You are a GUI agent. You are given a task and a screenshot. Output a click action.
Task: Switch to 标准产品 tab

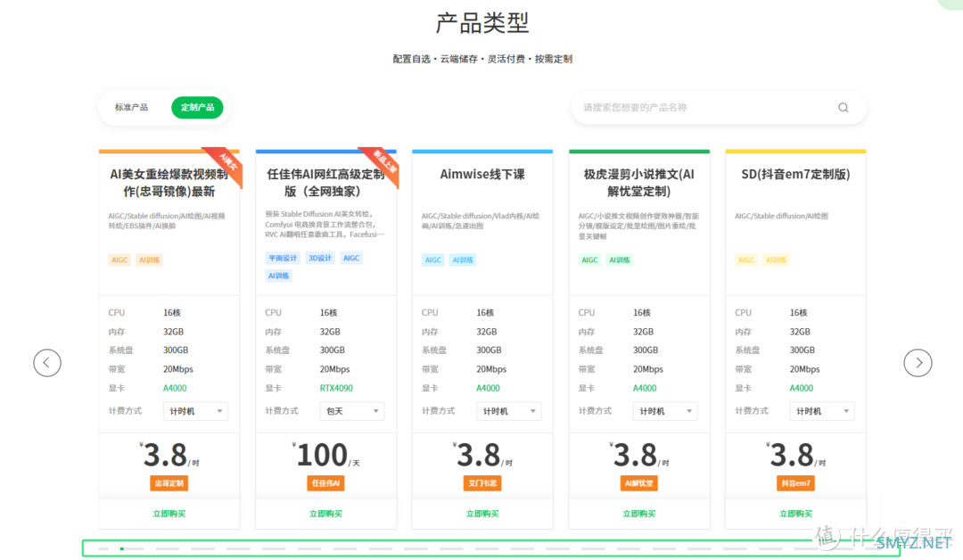pos(131,108)
